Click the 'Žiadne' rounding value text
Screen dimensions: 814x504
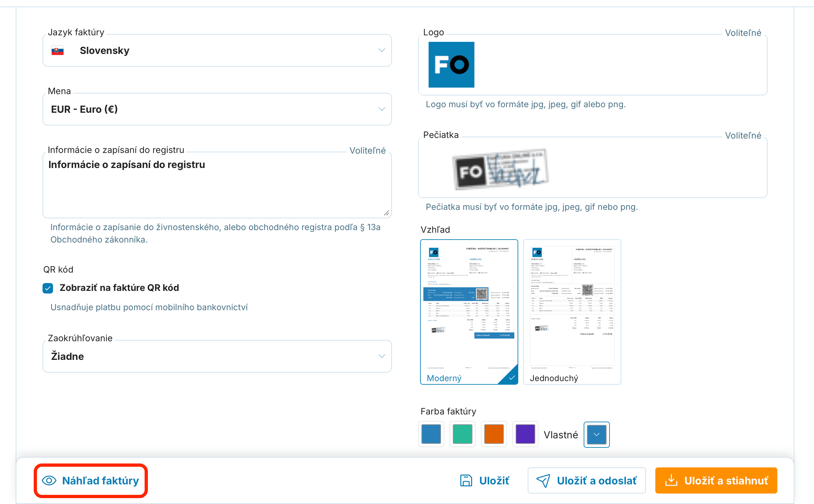(67, 356)
